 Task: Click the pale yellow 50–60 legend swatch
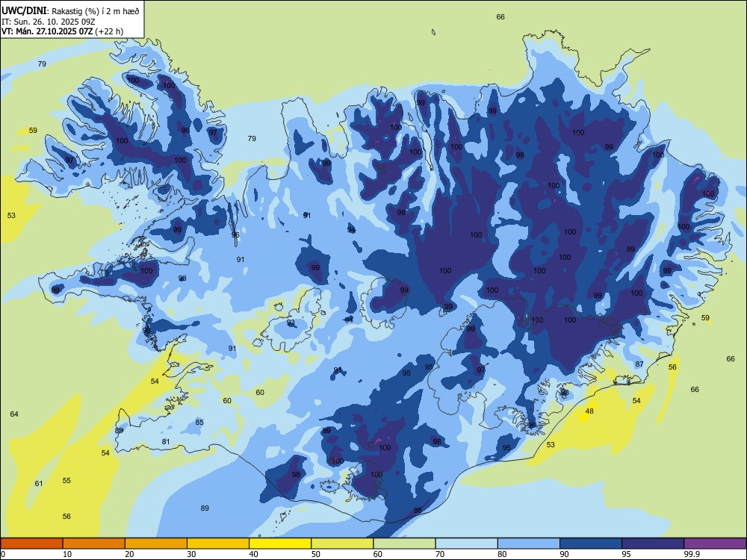point(342,544)
